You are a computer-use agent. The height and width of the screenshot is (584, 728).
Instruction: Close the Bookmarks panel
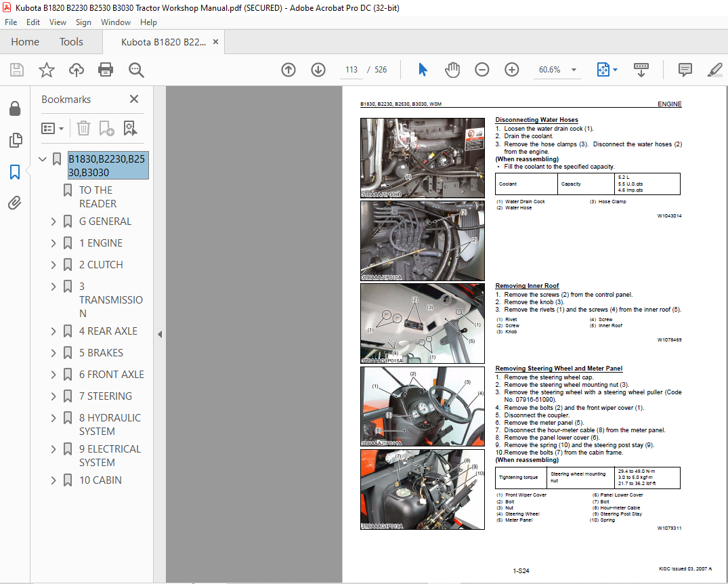click(x=134, y=99)
